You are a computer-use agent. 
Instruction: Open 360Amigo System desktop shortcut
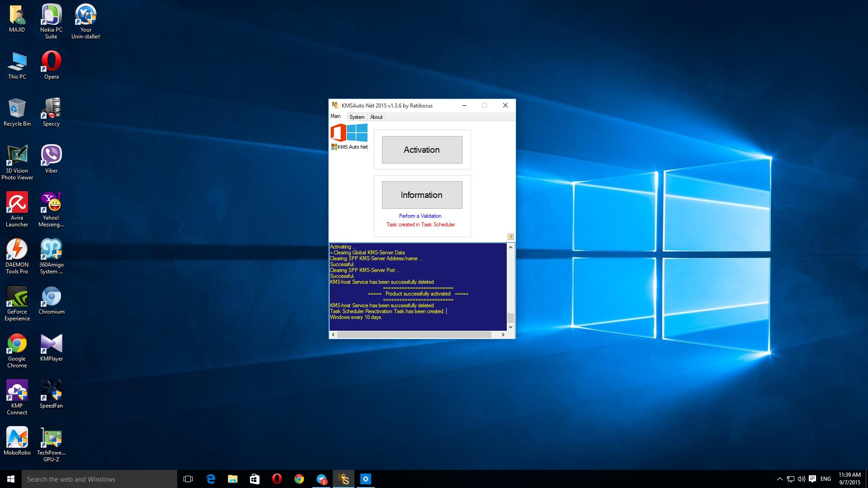[x=51, y=257]
